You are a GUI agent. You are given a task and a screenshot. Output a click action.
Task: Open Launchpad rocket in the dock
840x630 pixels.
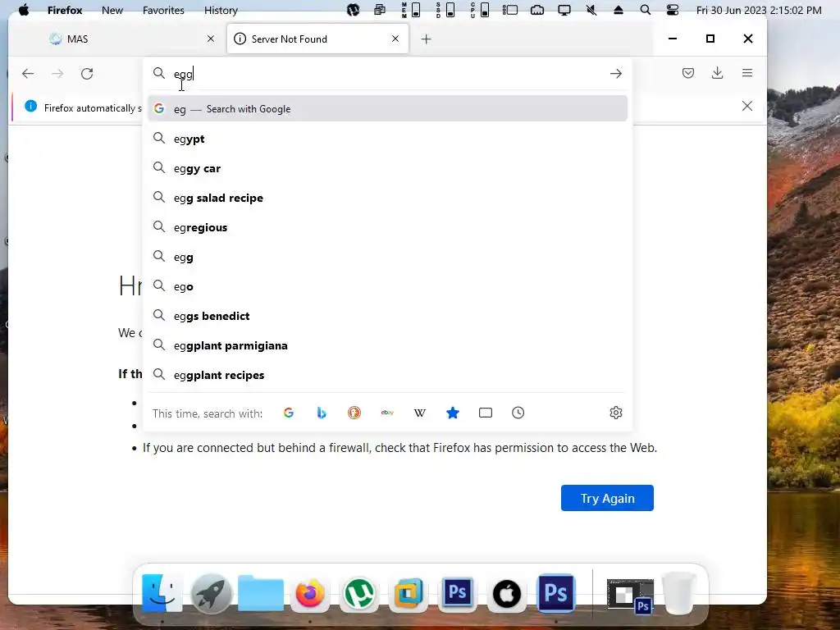click(x=211, y=593)
